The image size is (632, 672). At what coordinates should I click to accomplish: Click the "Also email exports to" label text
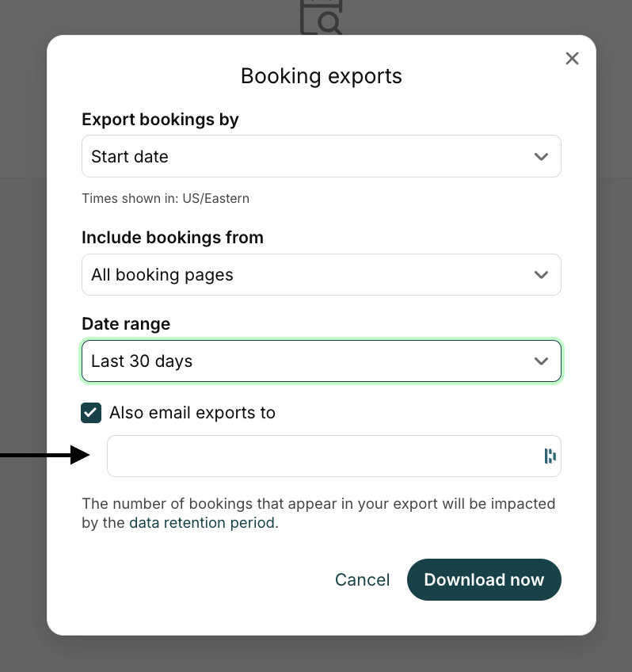coord(192,412)
